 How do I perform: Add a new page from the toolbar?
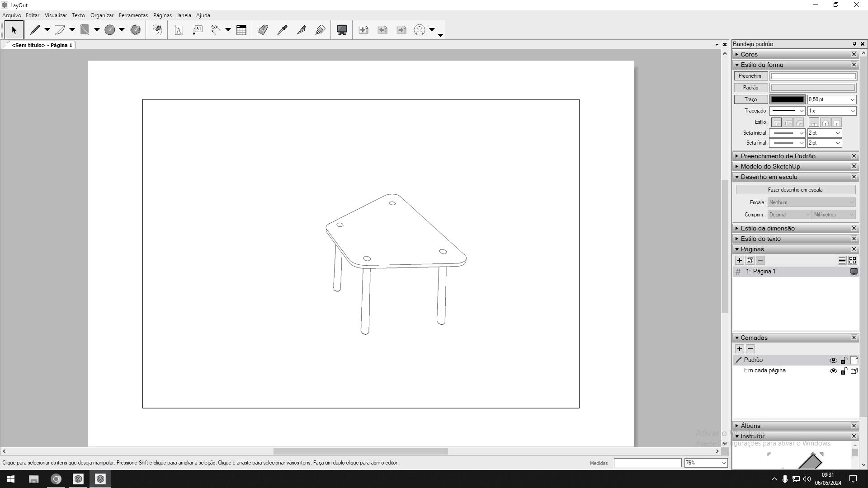(363, 30)
